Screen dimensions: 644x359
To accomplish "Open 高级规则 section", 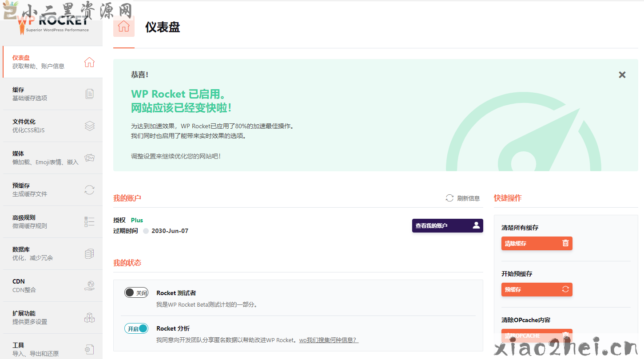I will tap(52, 222).
